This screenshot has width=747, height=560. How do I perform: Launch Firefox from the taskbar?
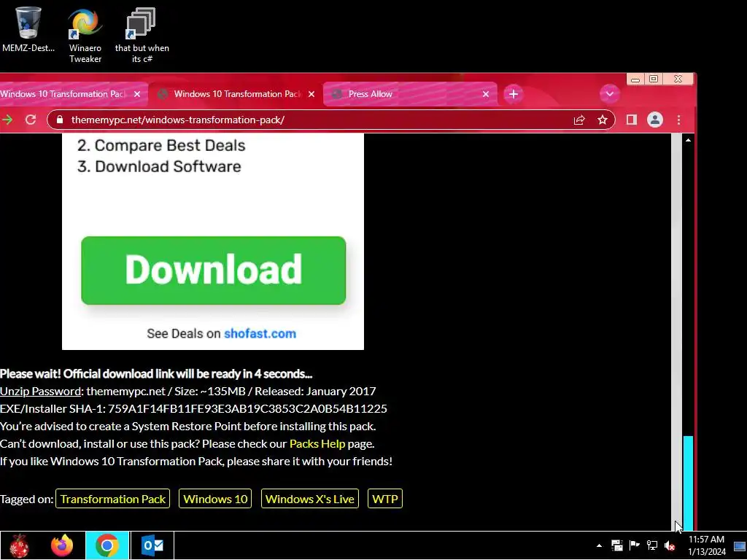tap(63, 545)
